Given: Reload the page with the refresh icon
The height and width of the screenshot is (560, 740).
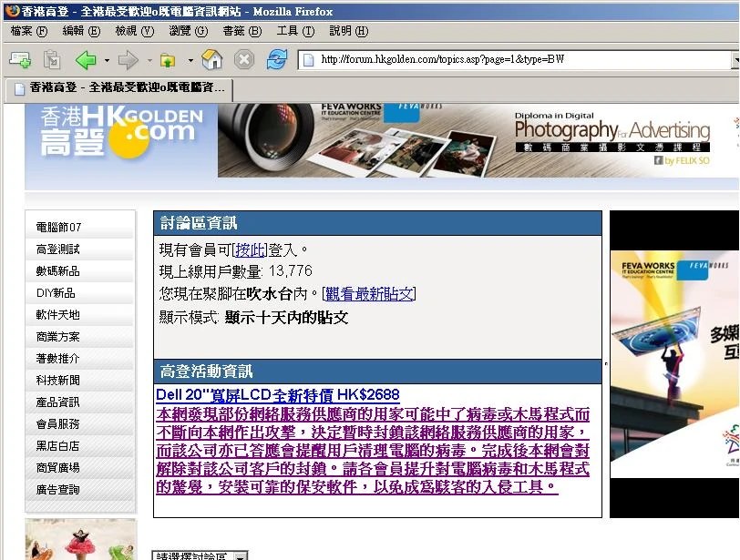Looking at the screenshot, I should pos(277,60).
